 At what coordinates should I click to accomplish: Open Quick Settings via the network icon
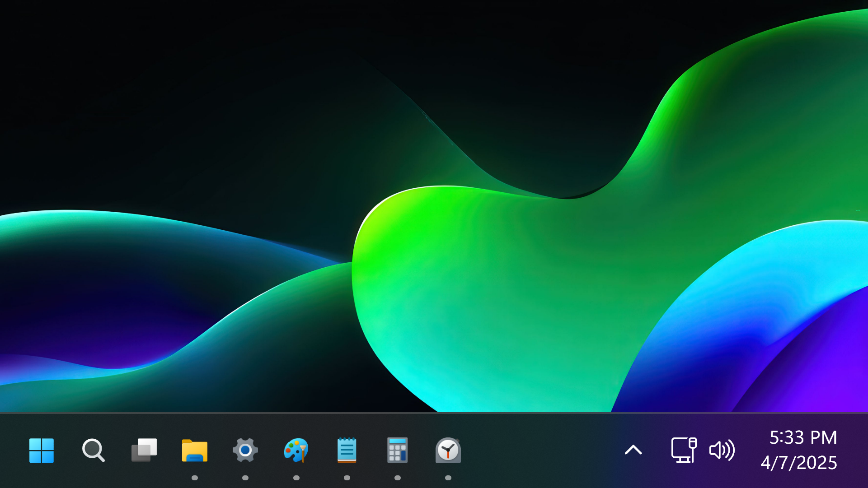(684, 450)
